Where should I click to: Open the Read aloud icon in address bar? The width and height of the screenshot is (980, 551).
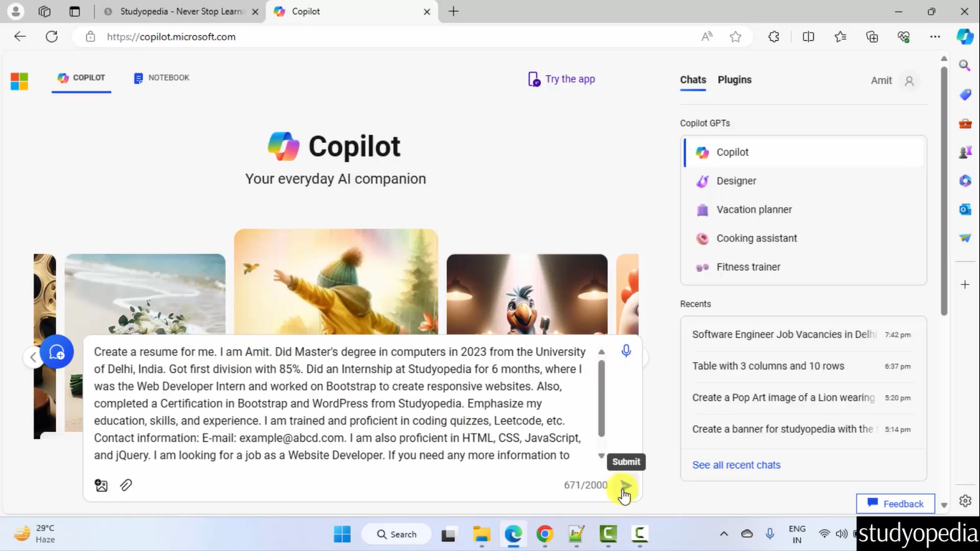707,37
